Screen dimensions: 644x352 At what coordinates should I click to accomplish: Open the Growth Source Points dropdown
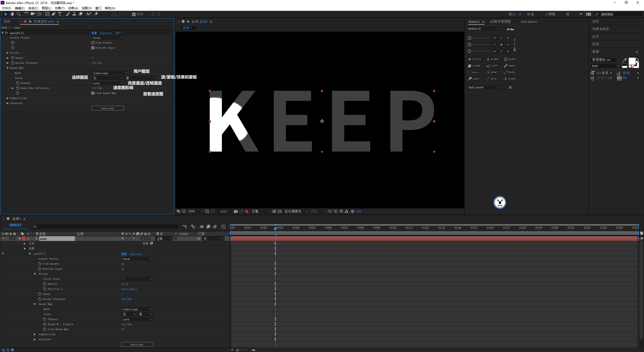(x=108, y=38)
